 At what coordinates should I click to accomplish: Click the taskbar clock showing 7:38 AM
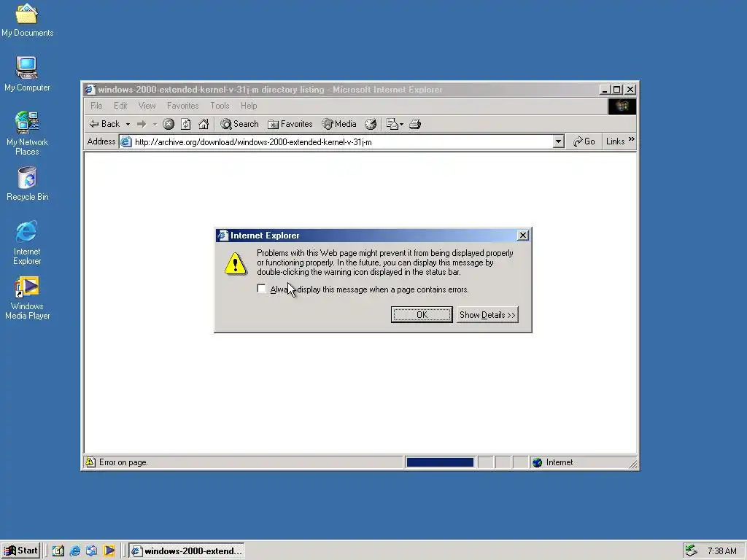[721, 551]
